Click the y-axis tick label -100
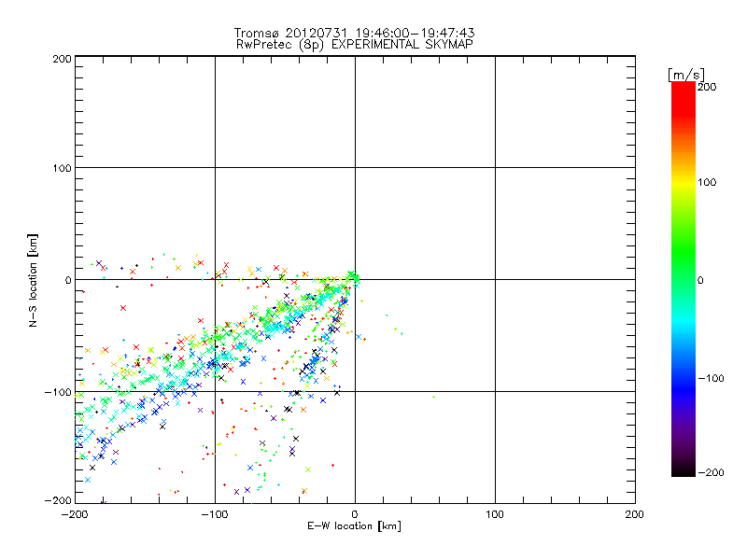Image resolution: width=747 pixels, height=560 pixels. 58,392
